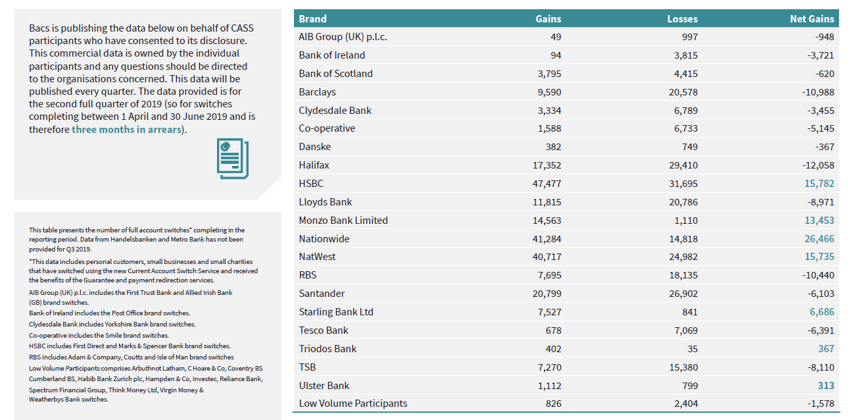Click the Gains column header

click(548, 18)
